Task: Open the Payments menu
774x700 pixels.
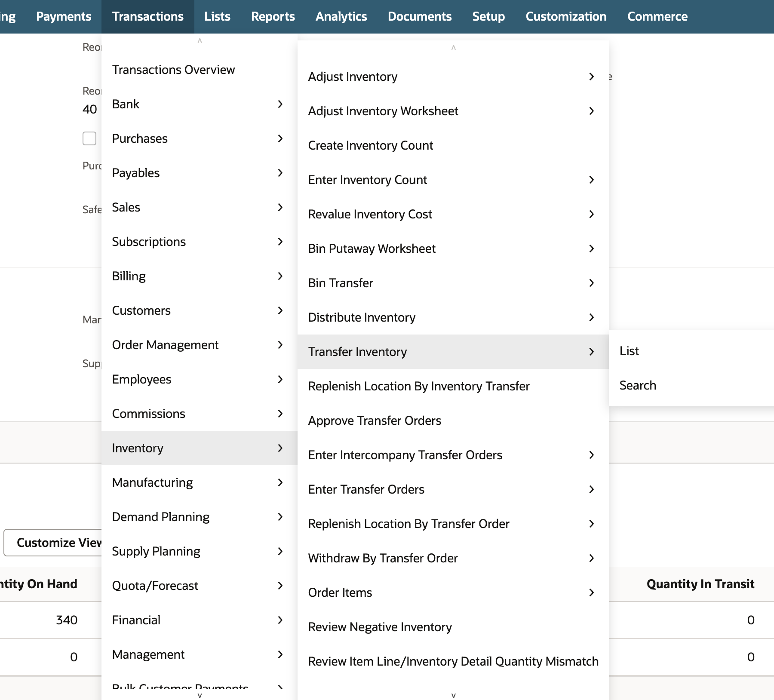Action: click(64, 16)
